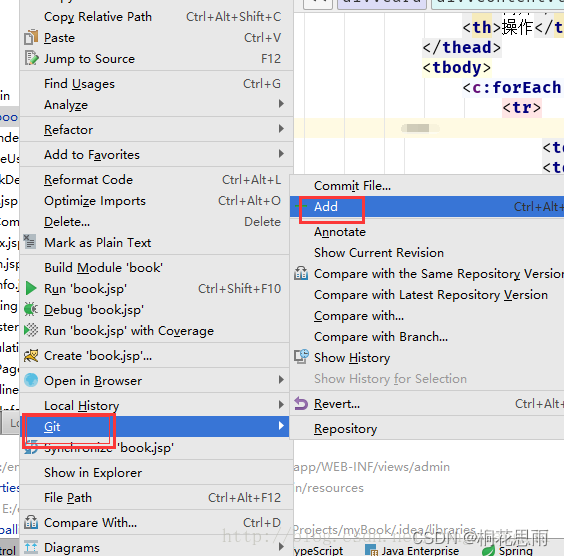This screenshot has height=556, width=564.
Task: Select Find Usages menu entry
Action: click(156, 84)
